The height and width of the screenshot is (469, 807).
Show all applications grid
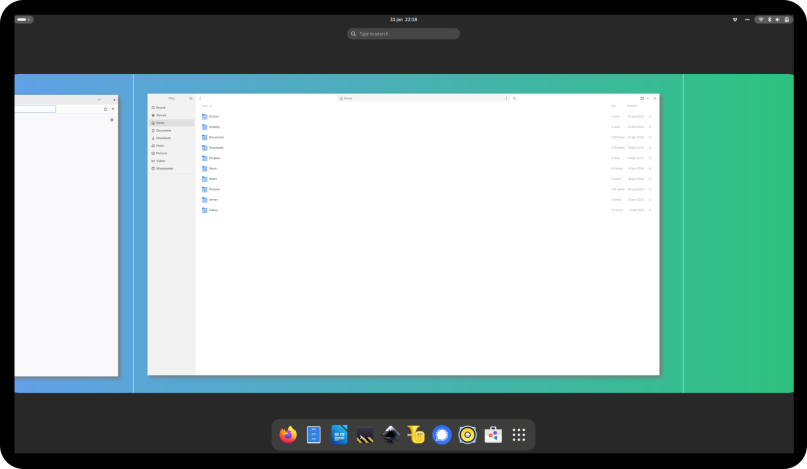[x=519, y=435]
